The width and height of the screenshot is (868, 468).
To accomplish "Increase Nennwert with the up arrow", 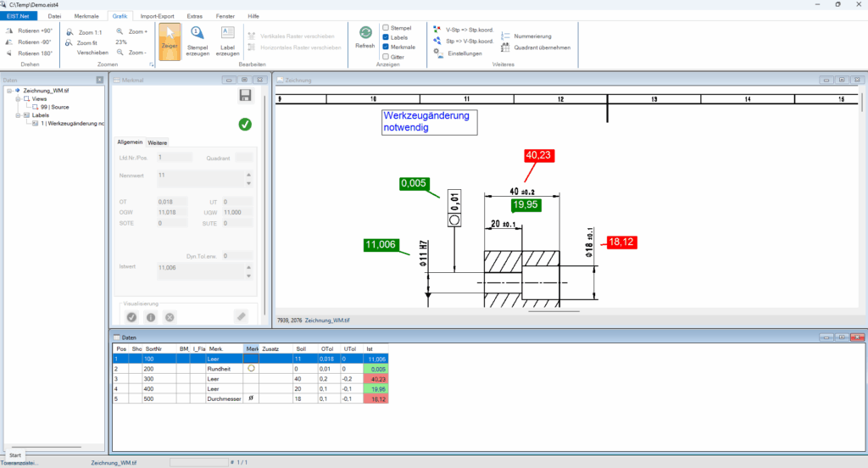I will coord(248,175).
